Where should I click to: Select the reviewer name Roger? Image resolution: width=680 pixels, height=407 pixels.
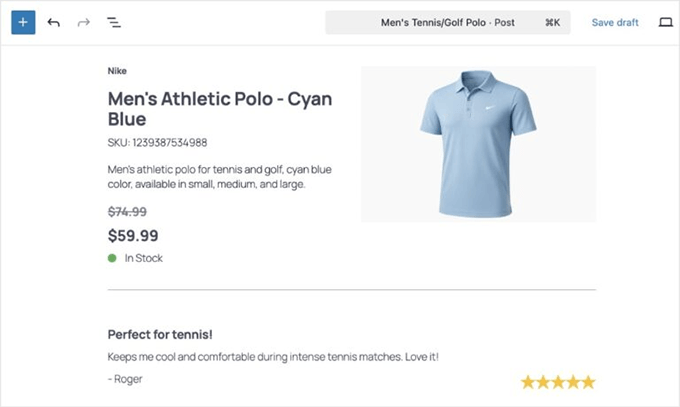click(x=127, y=378)
